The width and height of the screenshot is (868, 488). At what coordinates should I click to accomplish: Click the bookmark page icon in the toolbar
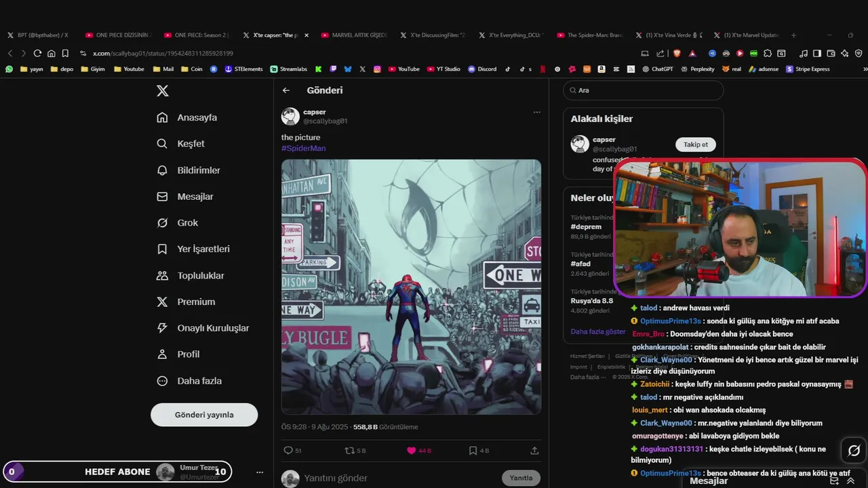point(65,54)
